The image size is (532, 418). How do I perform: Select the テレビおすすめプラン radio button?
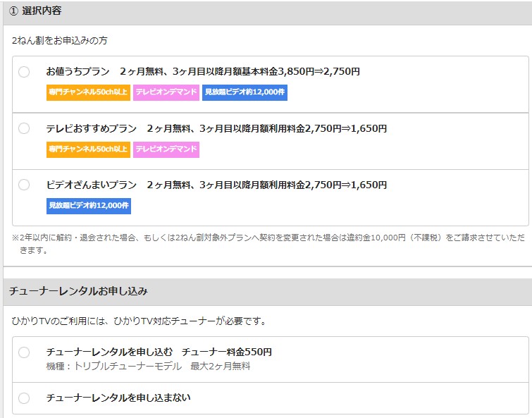[24, 128]
